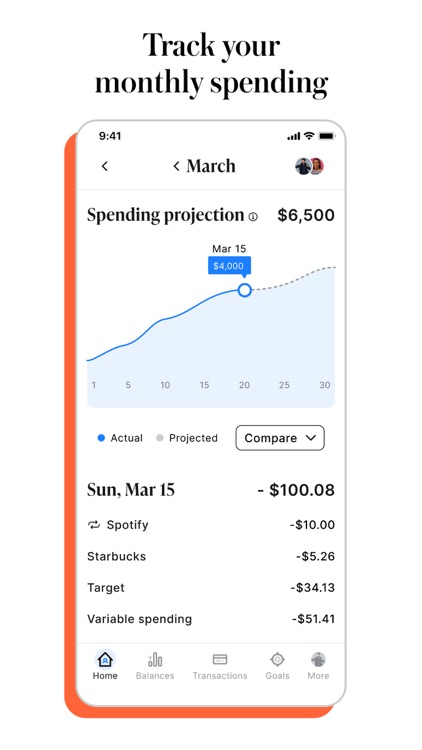Toggle the Projected legend indicator
This screenshot has height=750, width=422.
pyautogui.click(x=160, y=438)
